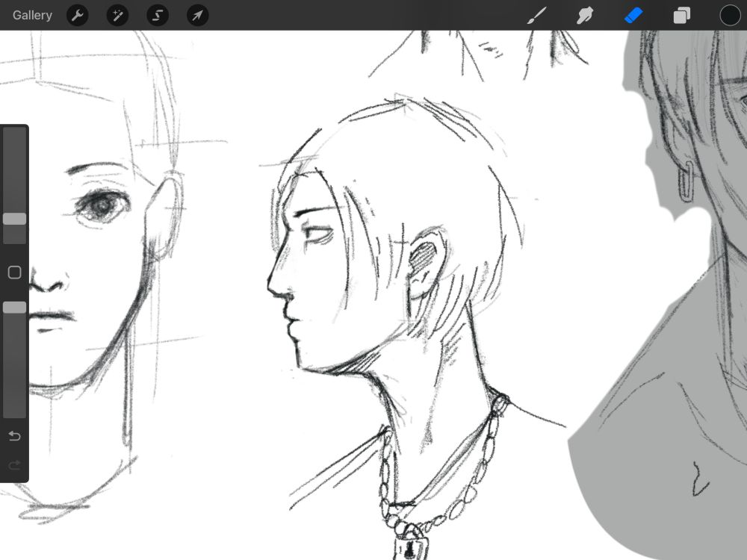Tap the square Modify button in sidebar
The image size is (747, 560).
coord(14,273)
